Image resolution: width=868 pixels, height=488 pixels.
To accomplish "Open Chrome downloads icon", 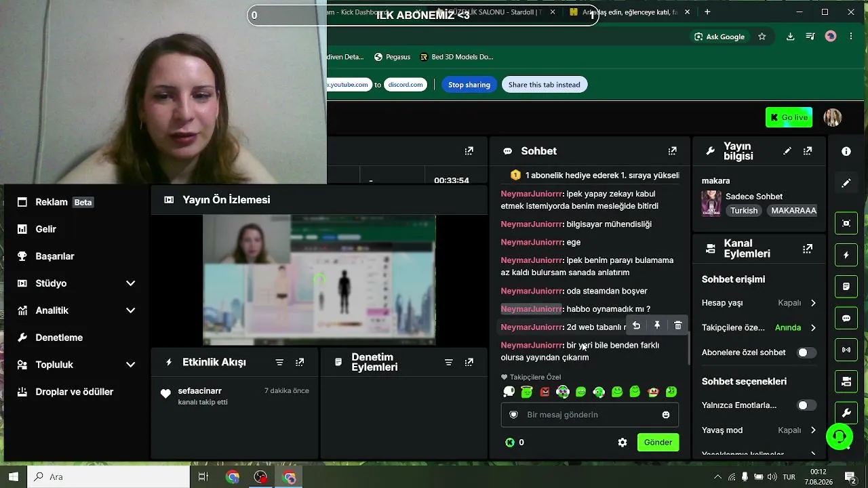I will pos(790,37).
